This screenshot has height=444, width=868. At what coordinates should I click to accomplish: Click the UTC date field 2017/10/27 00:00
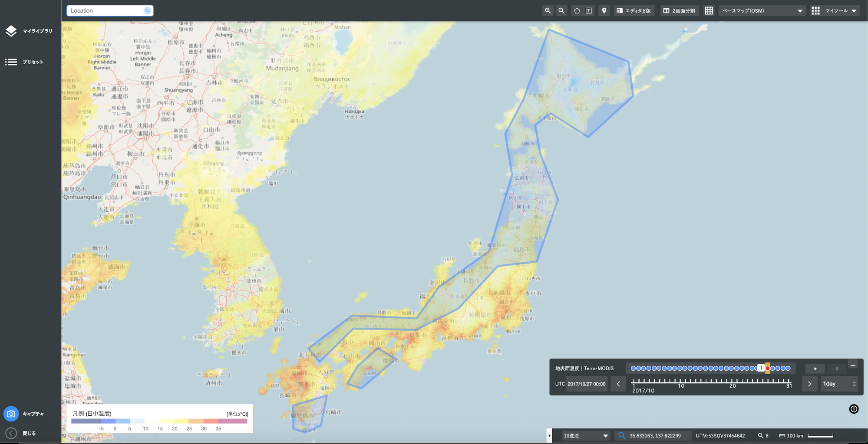tap(586, 384)
